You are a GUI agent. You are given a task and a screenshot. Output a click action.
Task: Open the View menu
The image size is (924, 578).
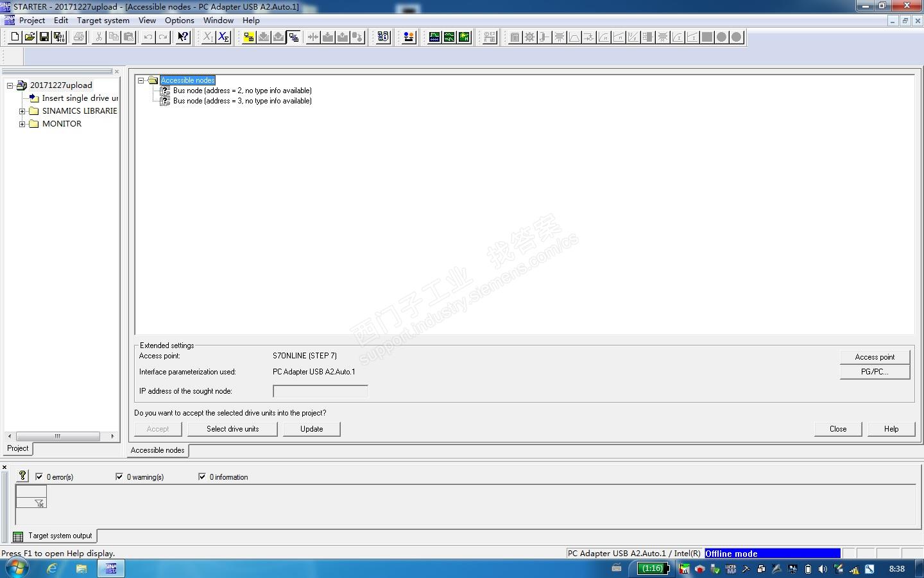pyautogui.click(x=147, y=21)
